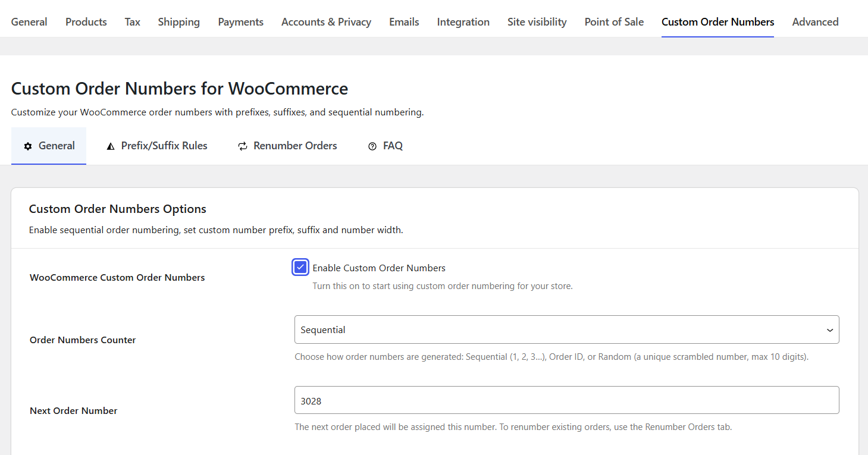Image resolution: width=868 pixels, height=455 pixels.
Task: Open the Tax settings tab
Action: 133,22
